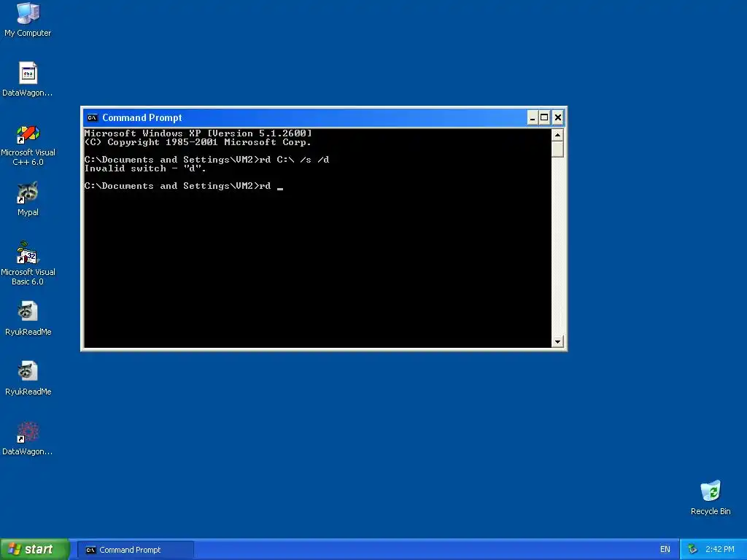The image size is (747, 560).
Task: Select the Mypal browser shortcut
Action: [x=28, y=199]
